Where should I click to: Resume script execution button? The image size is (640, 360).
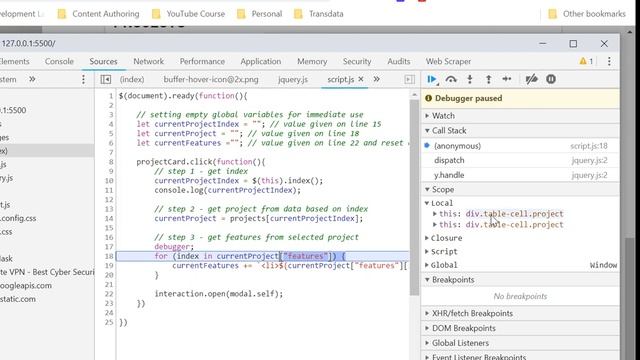pyautogui.click(x=432, y=79)
